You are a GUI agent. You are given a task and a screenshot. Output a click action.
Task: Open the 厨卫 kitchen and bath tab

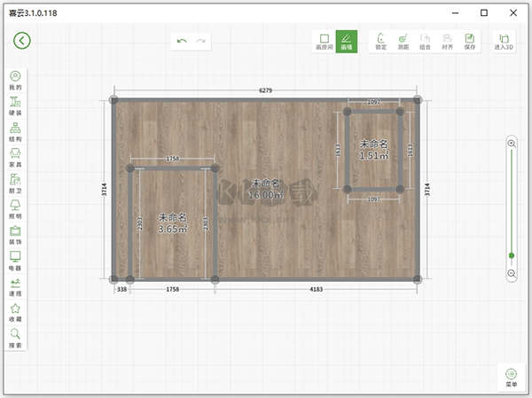click(x=15, y=183)
